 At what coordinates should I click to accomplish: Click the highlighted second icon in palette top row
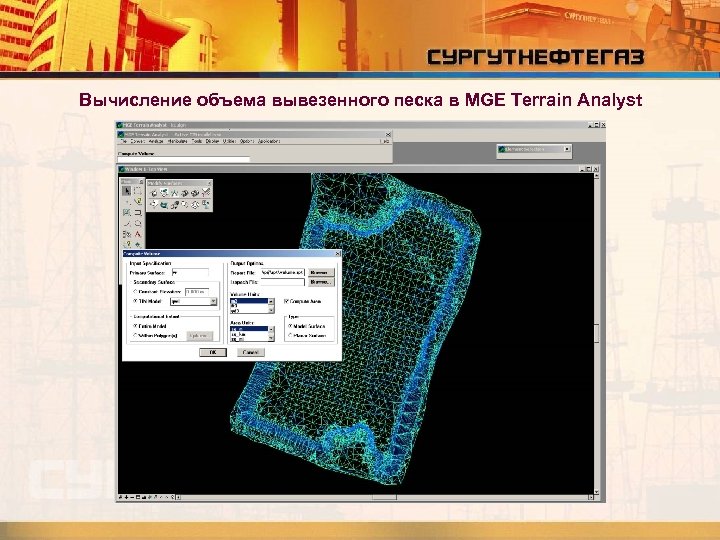coord(164,193)
